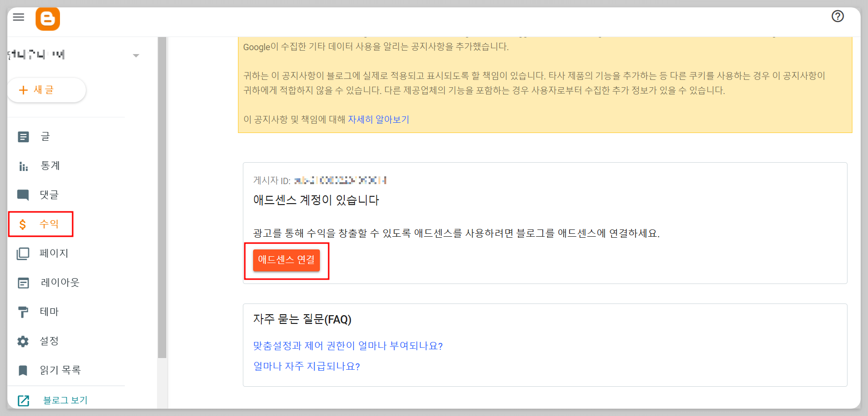Click the 자주 묻는 질문(FAQ) heading

click(x=302, y=320)
